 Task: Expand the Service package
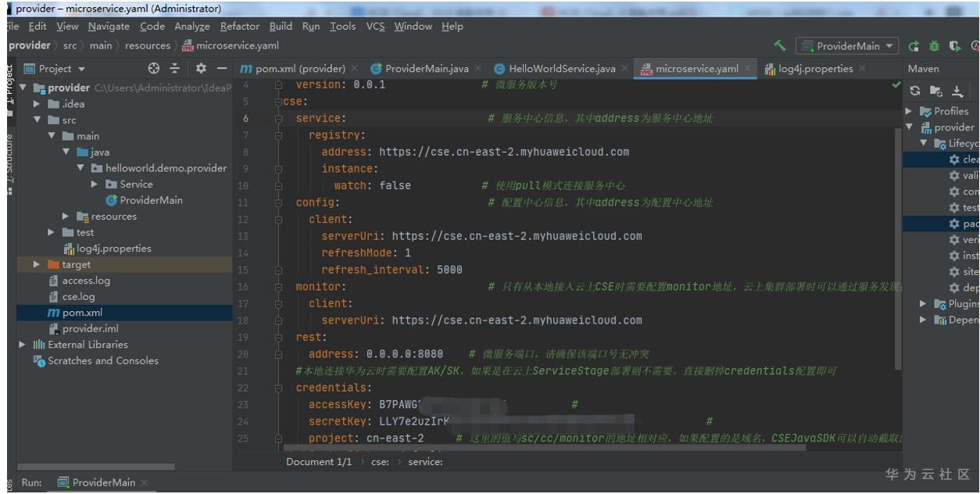pos(95,184)
